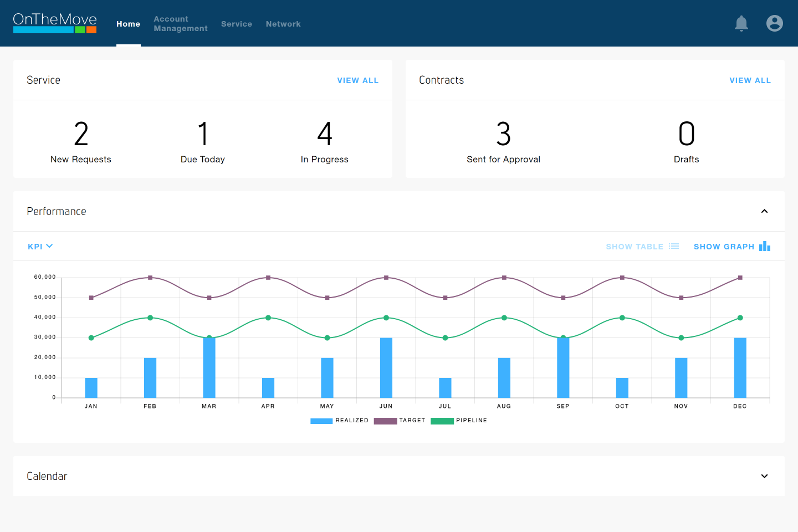Open the Account Management menu
The width and height of the screenshot is (798, 532).
point(181,23)
